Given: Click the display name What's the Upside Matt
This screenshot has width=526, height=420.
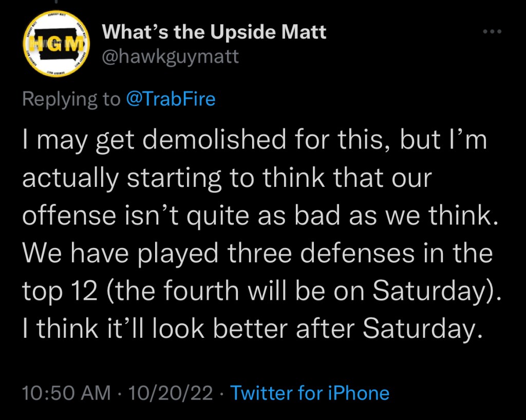Looking at the screenshot, I should point(214,33).
